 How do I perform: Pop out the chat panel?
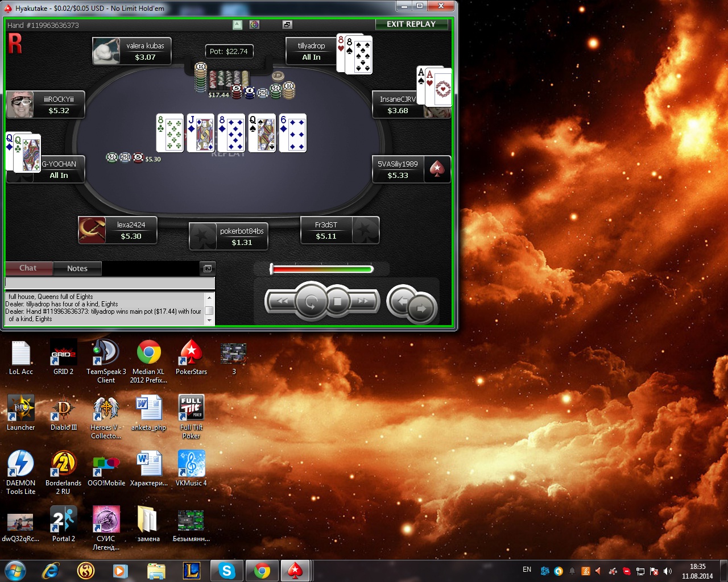(x=208, y=268)
